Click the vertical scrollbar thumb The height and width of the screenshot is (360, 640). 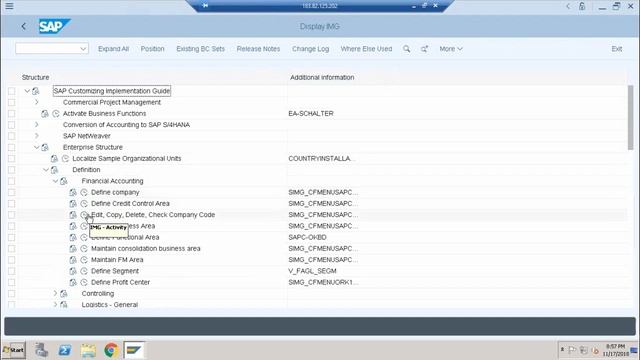(631, 118)
